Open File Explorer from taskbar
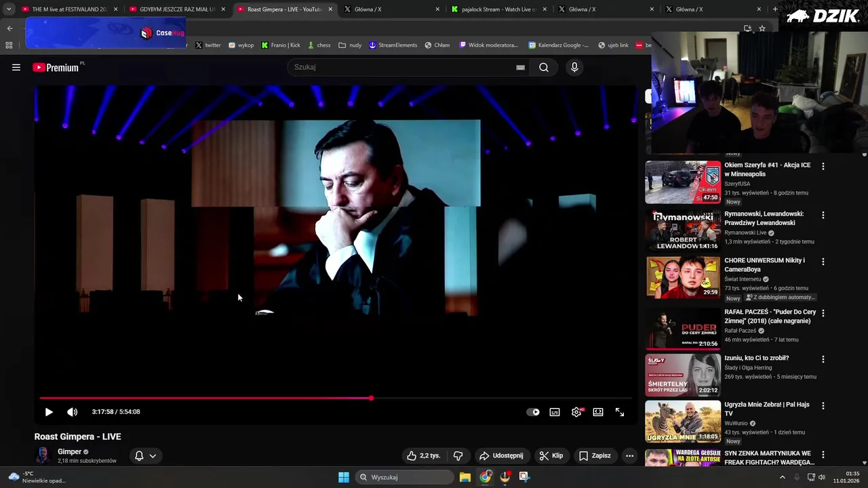This screenshot has height=488, width=868. pos(465,477)
